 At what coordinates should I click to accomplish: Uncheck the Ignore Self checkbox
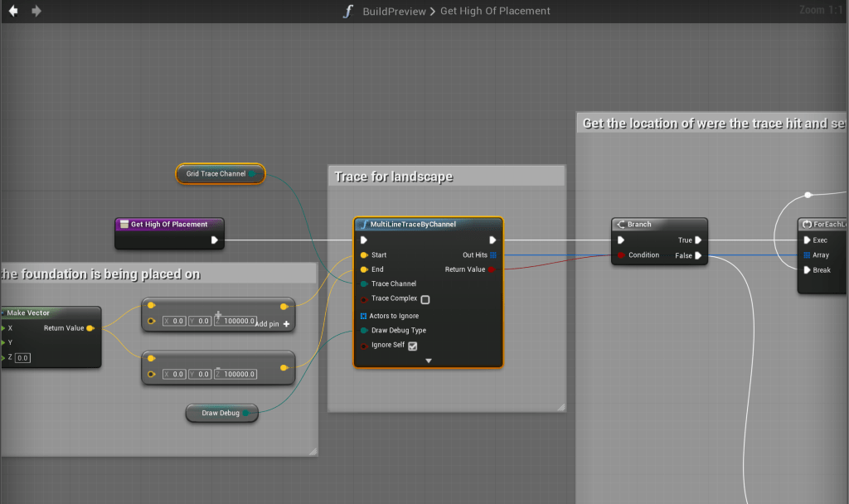pos(413,346)
